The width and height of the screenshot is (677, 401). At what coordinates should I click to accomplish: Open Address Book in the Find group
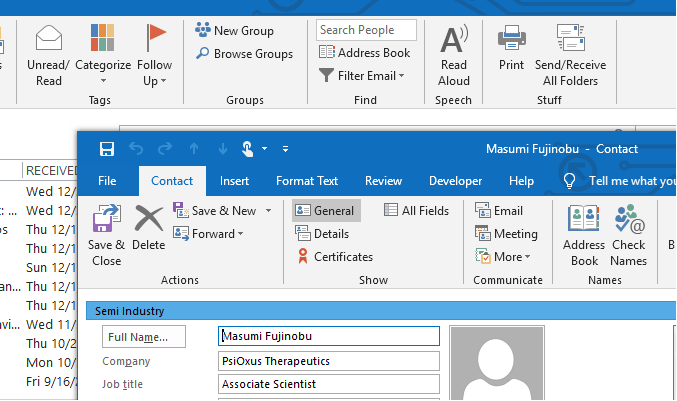[364, 53]
